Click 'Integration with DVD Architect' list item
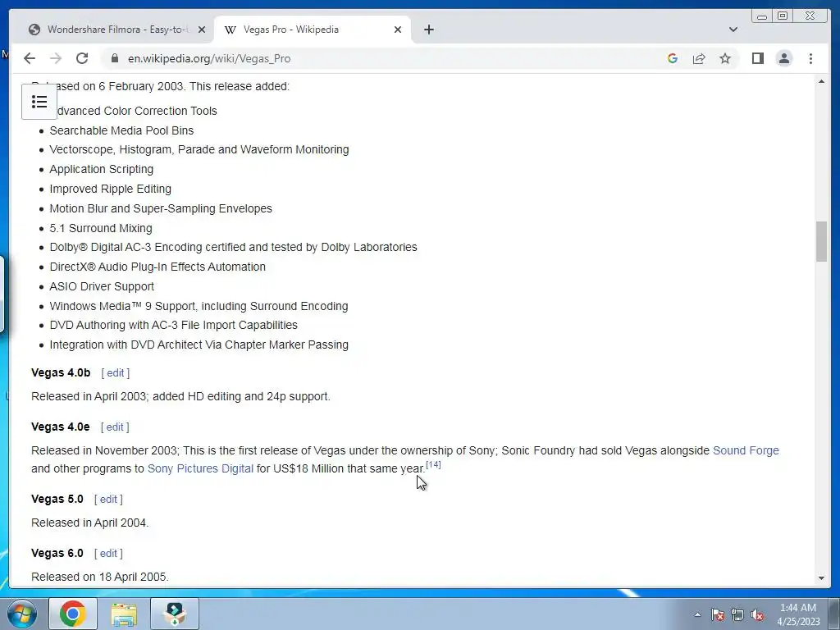The height and width of the screenshot is (630, 840). tap(199, 345)
